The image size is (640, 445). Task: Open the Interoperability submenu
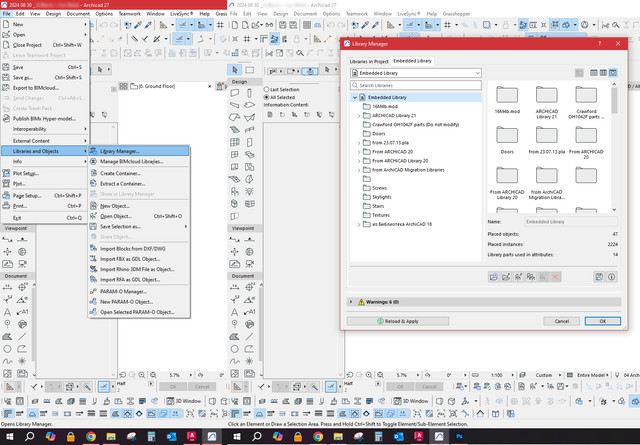(x=45, y=129)
